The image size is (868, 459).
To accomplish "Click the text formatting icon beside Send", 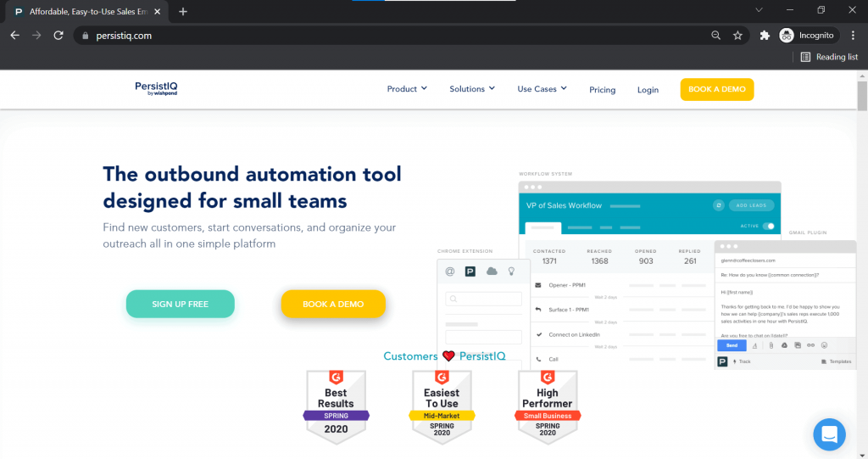I will point(754,345).
